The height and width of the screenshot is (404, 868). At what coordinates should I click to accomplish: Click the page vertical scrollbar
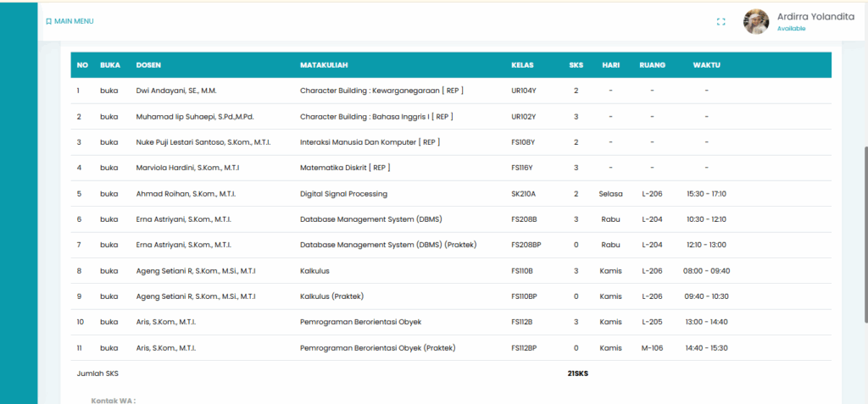864,233
